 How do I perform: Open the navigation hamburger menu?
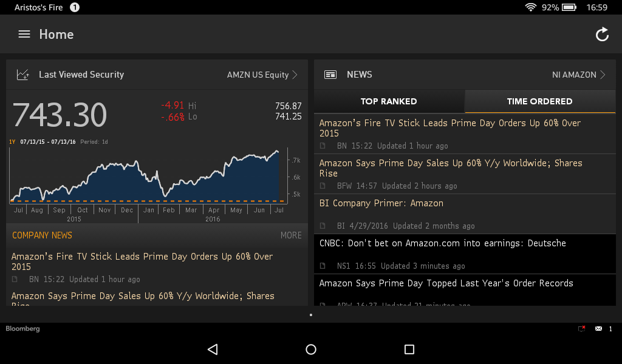(24, 34)
